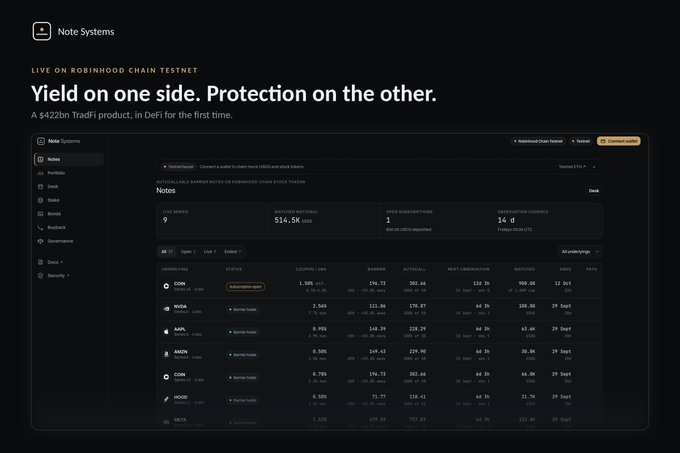This screenshot has width=680, height=453.
Task: Click the 149.43 barrier in the AMZN row
Action: tap(377, 352)
